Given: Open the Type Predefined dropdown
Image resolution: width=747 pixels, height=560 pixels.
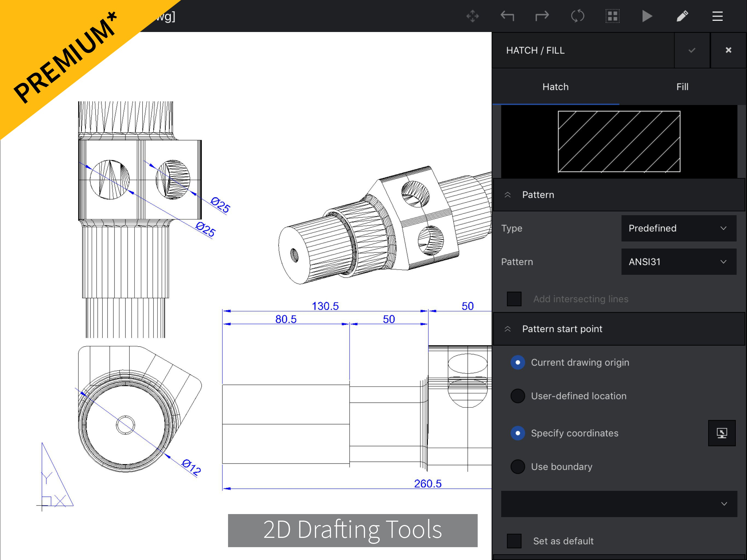Looking at the screenshot, I should (678, 228).
